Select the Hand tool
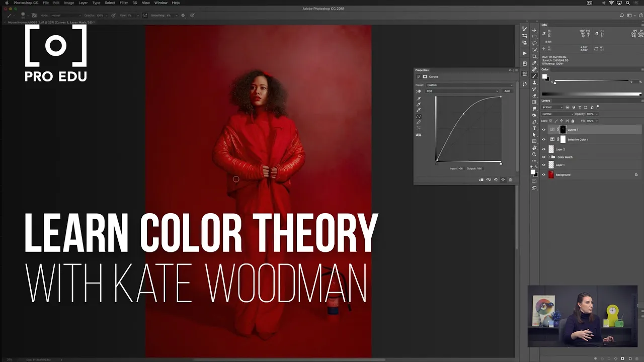The image size is (644, 362). pos(534,147)
